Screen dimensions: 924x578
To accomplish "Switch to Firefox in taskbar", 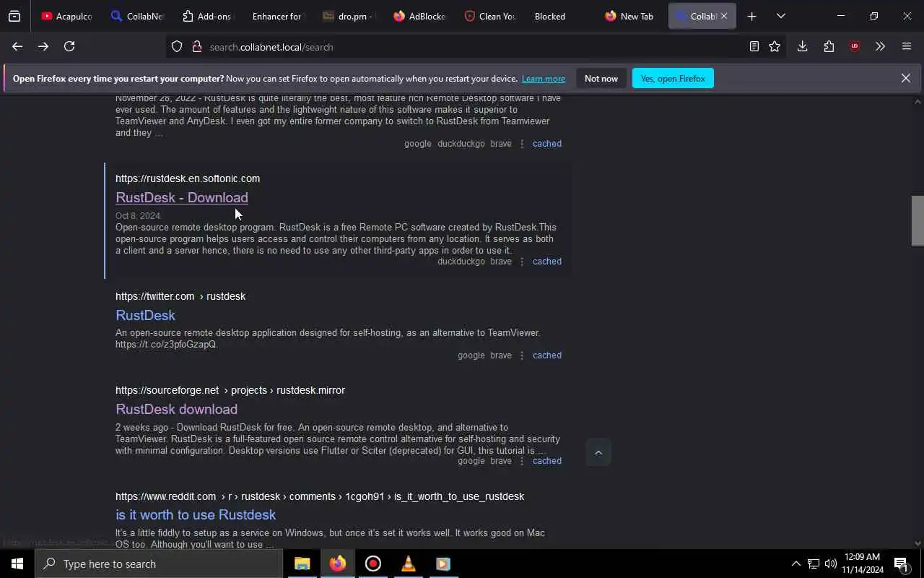I will point(338,564).
